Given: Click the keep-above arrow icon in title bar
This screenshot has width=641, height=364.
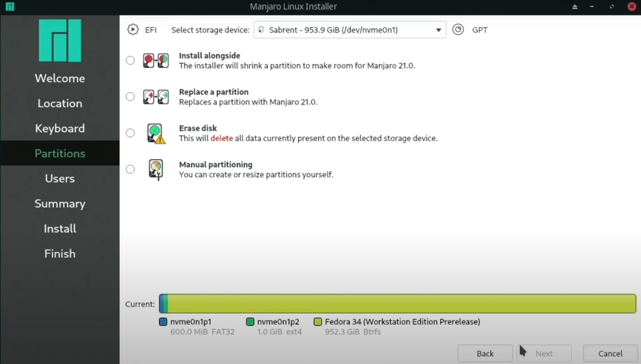Looking at the screenshot, I should pos(575,6).
